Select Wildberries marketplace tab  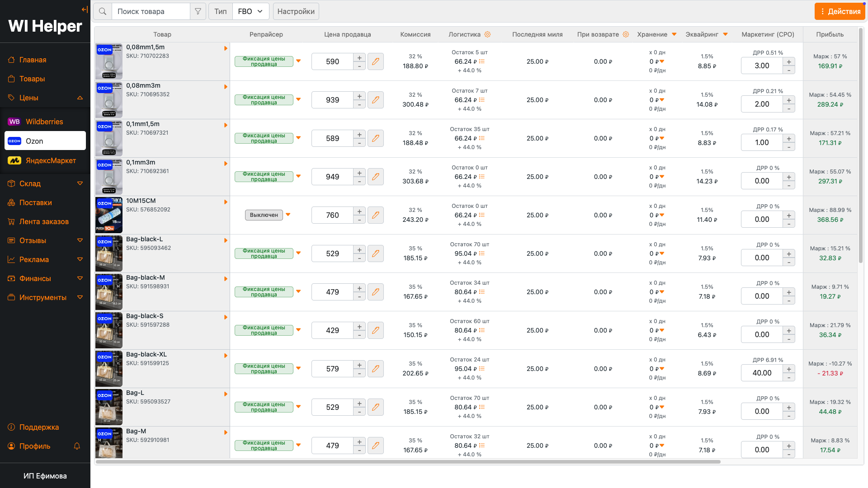click(x=44, y=122)
